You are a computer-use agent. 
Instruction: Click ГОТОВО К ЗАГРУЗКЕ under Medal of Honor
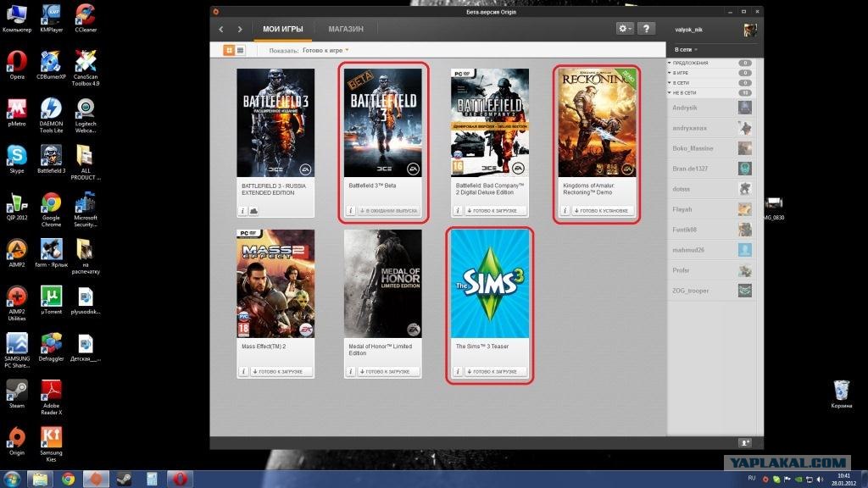coord(388,372)
